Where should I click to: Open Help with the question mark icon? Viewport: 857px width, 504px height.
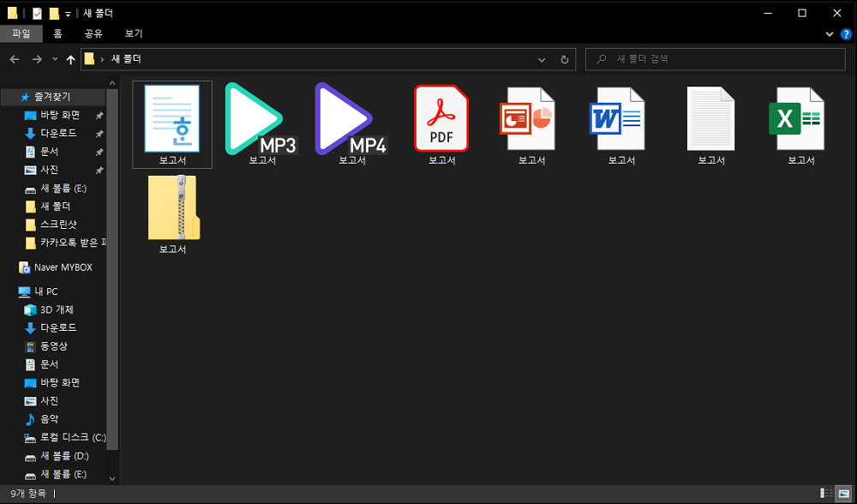pos(846,34)
